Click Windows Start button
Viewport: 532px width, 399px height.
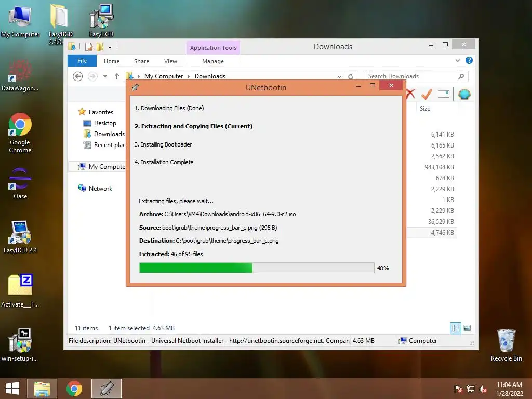click(12, 389)
